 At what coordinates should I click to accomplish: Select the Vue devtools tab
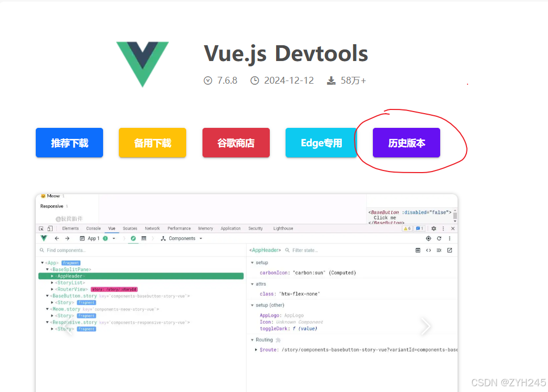point(112,228)
